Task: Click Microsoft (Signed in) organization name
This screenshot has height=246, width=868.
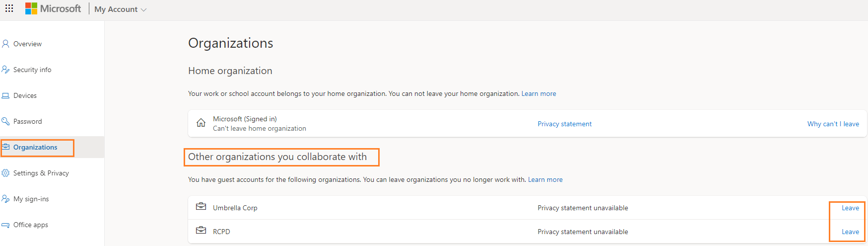Action: (245, 119)
